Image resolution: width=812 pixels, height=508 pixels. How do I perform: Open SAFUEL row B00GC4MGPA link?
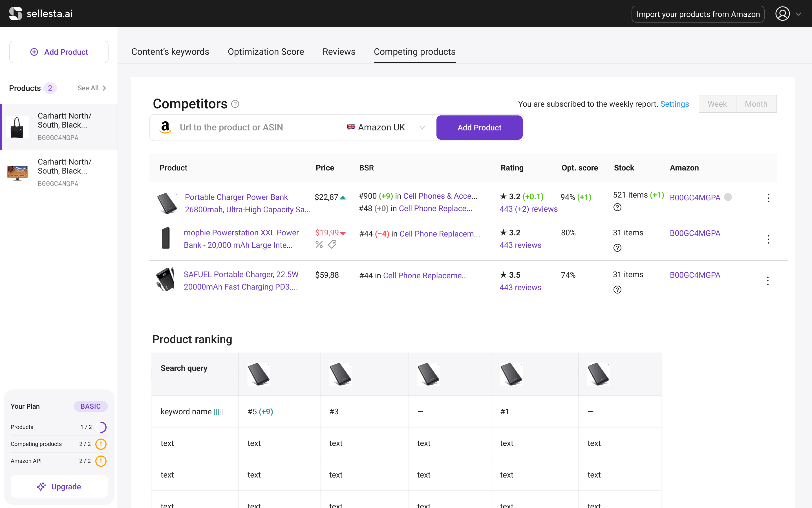(x=695, y=275)
